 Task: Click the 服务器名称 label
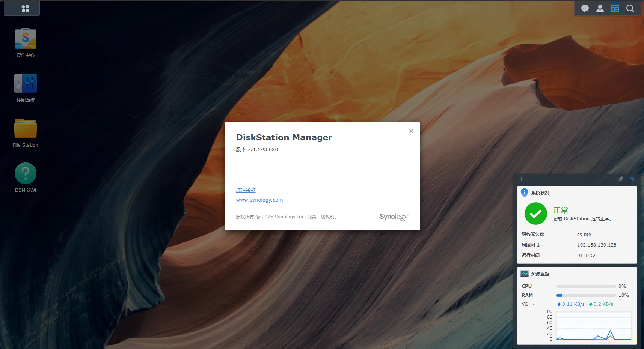pyautogui.click(x=533, y=235)
